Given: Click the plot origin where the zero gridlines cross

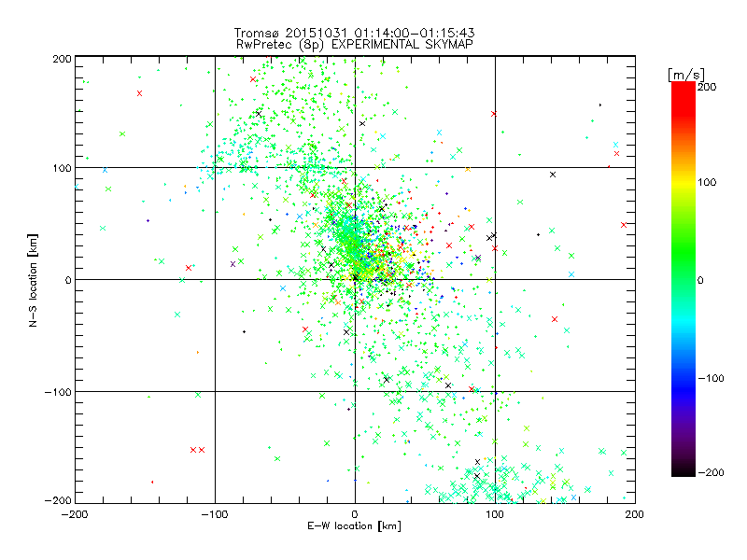Looking at the screenshot, I should tap(355, 279).
